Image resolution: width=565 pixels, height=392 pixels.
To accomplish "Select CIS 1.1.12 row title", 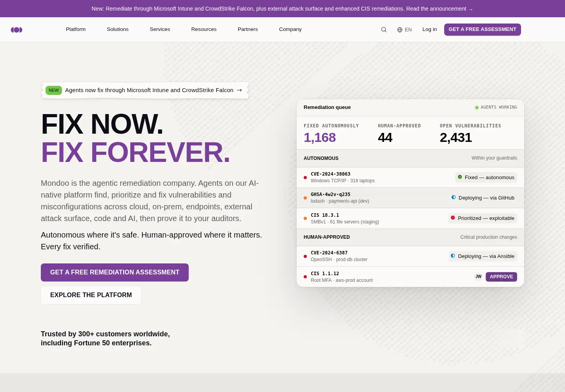I will pyautogui.click(x=325, y=274).
